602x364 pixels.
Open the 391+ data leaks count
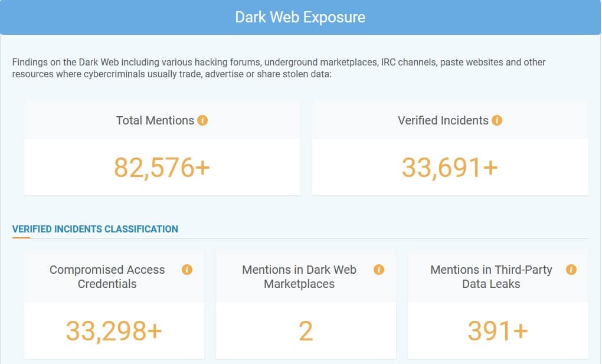(x=498, y=331)
